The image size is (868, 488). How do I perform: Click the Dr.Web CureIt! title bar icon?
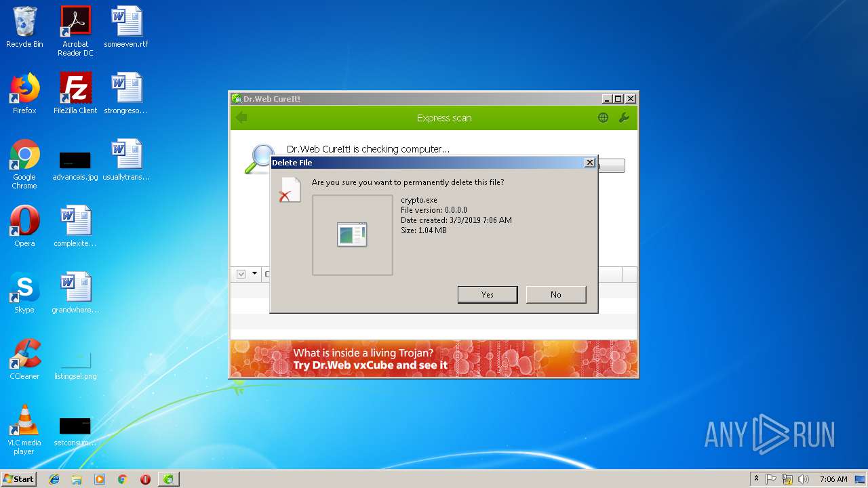click(237, 99)
